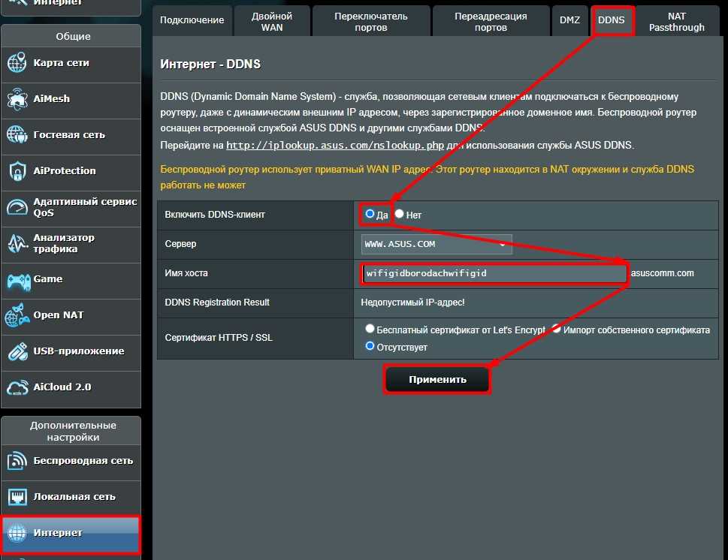Open Adaptive QoS speedometer icon
The image size is (728, 560).
pyautogui.click(x=17, y=207)
